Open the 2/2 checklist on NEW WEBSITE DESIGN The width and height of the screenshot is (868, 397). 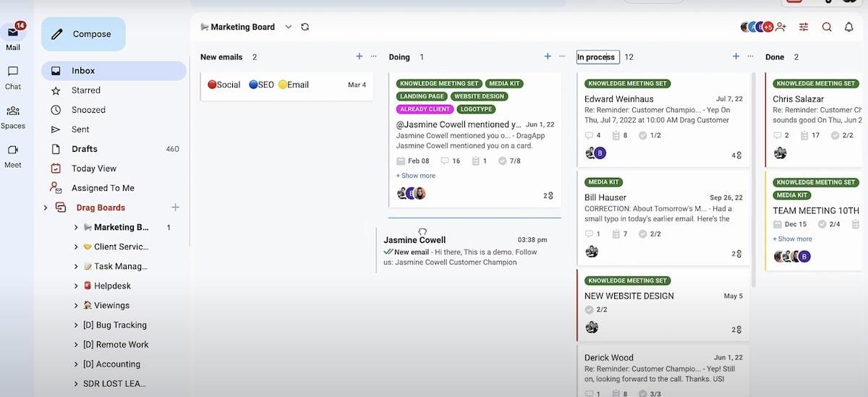596,310
